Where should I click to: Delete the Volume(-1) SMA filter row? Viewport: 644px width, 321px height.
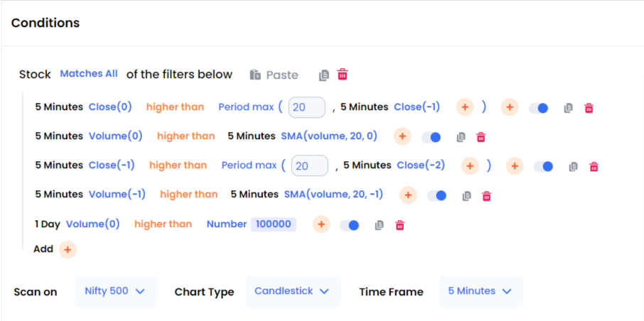click(x=487, y=196)
